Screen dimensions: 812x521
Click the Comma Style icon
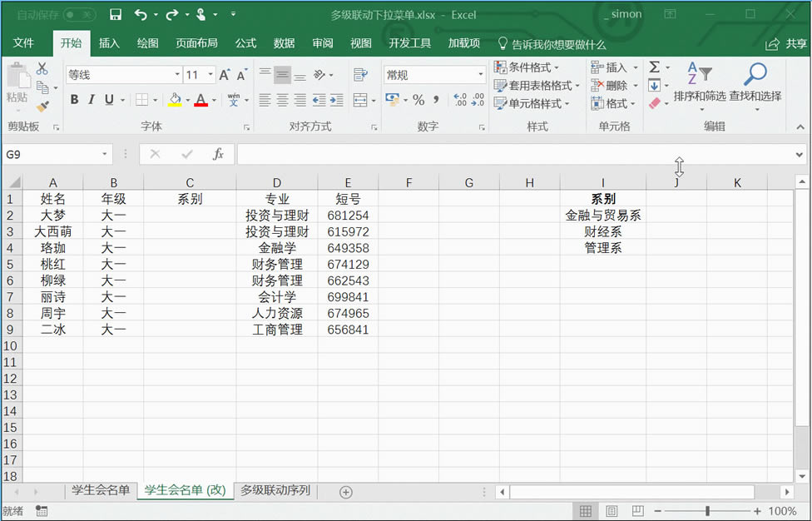click(437, 101)
